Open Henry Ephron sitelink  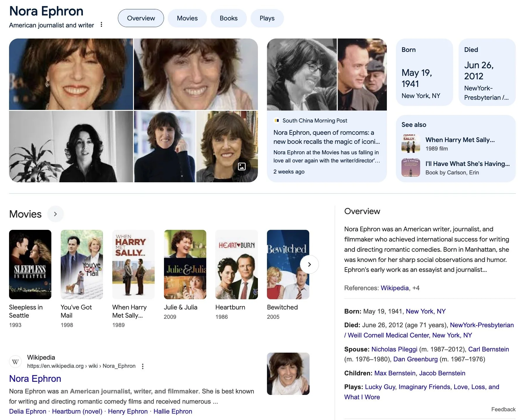point(128,411)
